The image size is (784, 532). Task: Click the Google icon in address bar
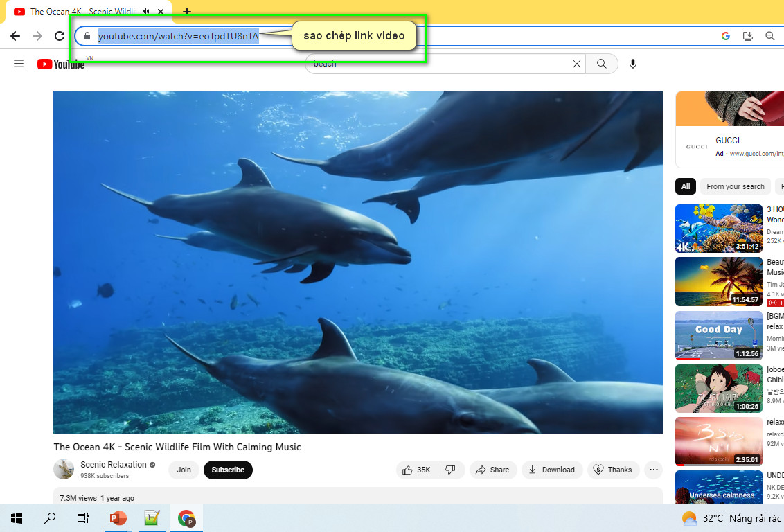coord(726,36)
